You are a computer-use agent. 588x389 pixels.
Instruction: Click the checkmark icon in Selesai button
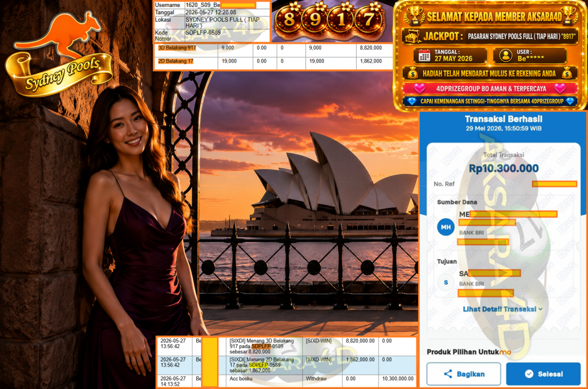click(529, 373)
